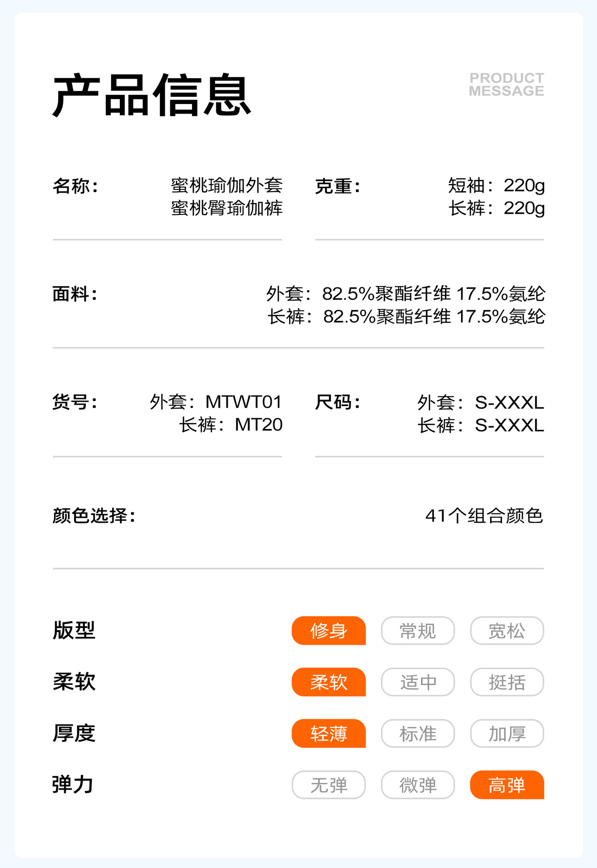This screenshot has height=868, width=597.
Task: Pick the 挺括 softness pill
Action: pos(507,682)
